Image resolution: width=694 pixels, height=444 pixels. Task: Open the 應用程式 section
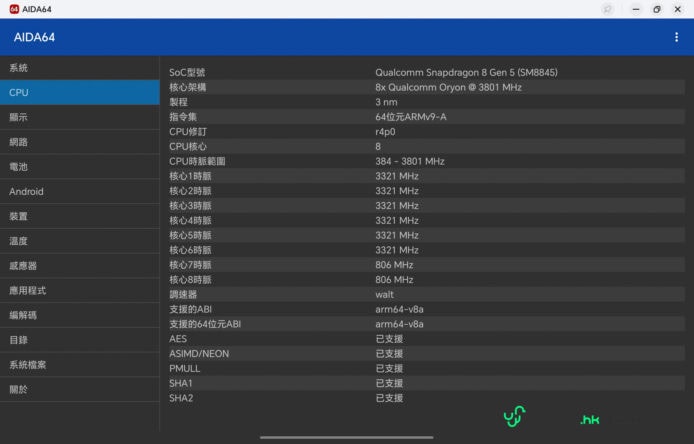80,291
